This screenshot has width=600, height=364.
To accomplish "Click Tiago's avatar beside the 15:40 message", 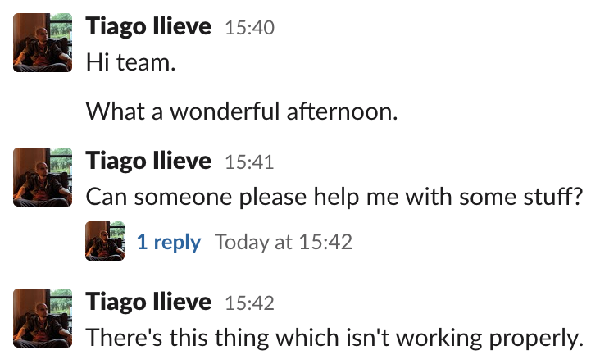I will tap(43, 43).
